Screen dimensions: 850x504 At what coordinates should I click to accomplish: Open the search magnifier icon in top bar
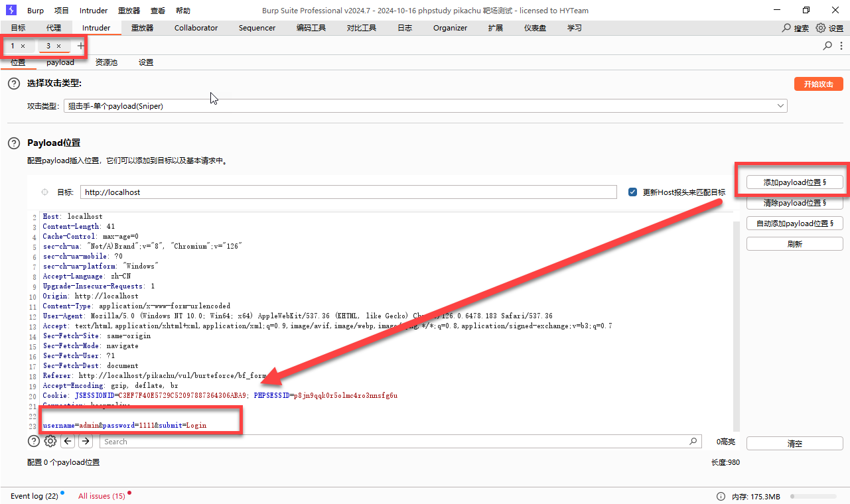tap(787, 28)
